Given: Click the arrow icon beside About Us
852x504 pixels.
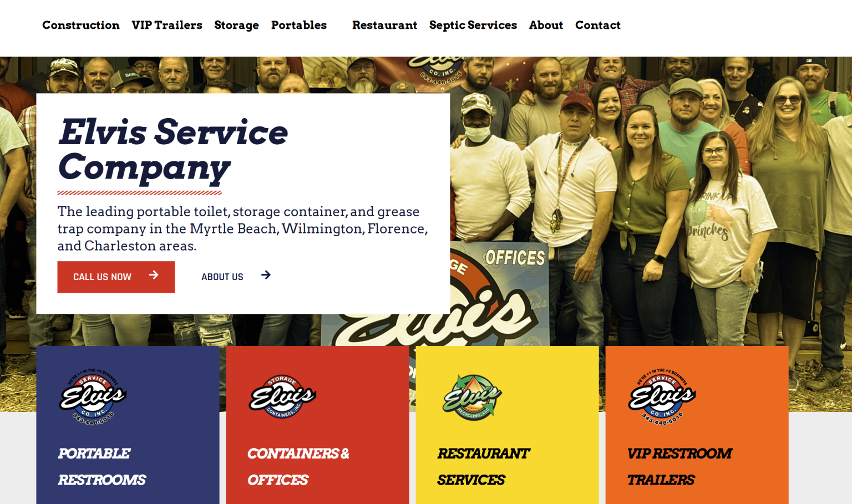Looking at the screenshot, I should click(266, 275).
